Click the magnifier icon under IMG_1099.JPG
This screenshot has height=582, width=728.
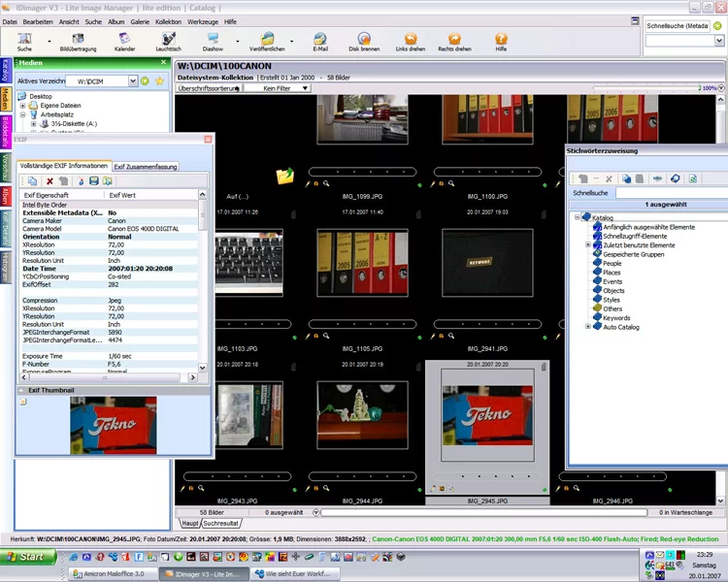point(326,183)
